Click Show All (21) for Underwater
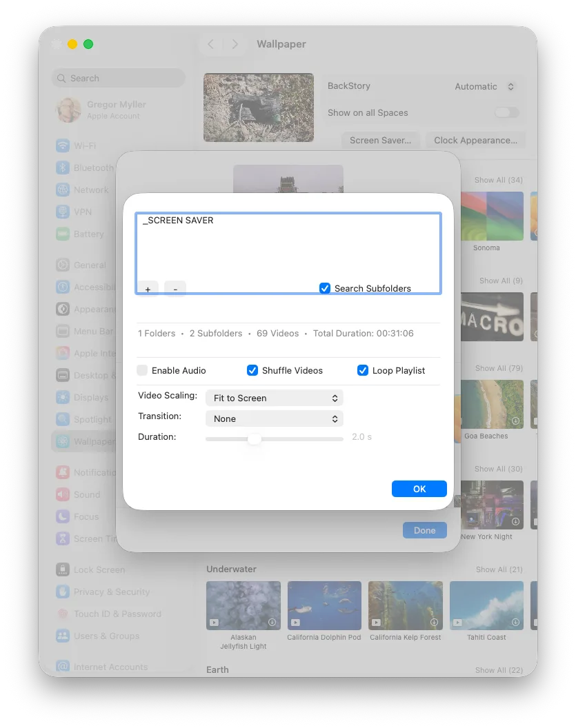This screenshot has height=728, width=576. tap(499, 569)
